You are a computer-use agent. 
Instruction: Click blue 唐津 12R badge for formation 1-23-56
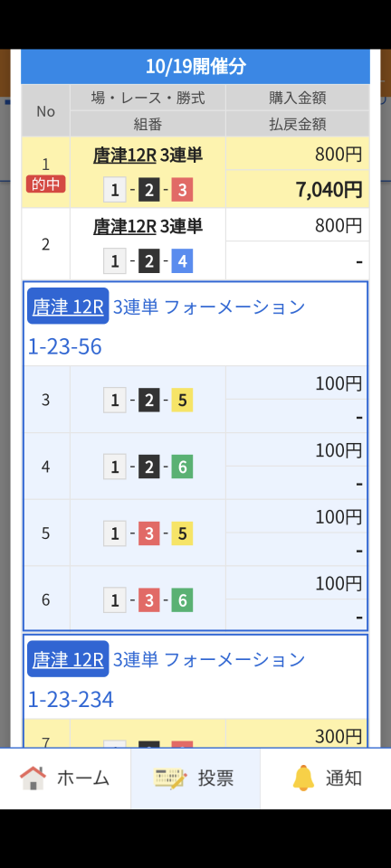68,307
